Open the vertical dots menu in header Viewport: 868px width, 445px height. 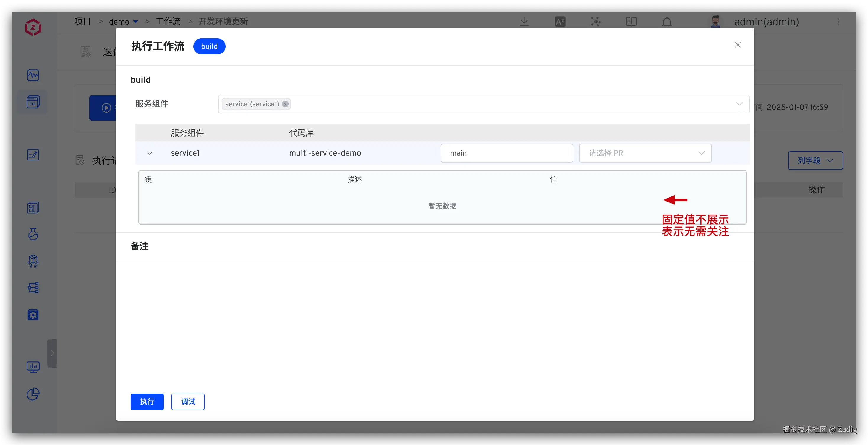pyautogui.click(x=838, y=22)
